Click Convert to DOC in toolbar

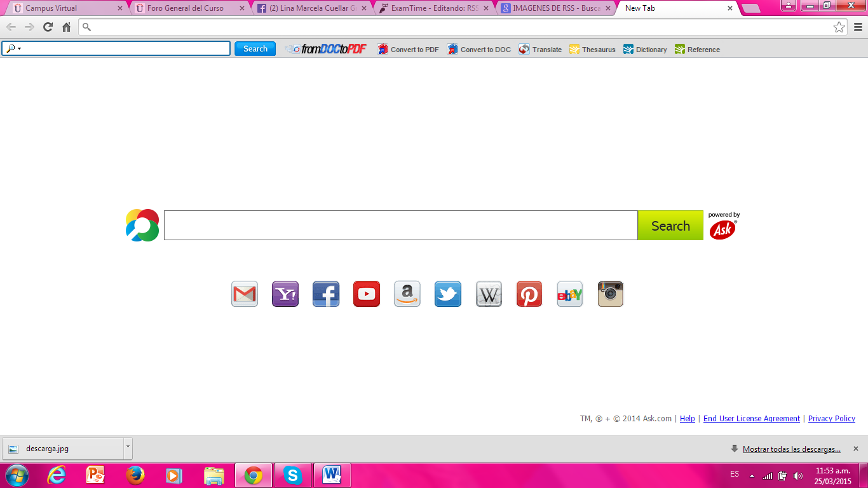pyautogui.click(x=479, y=50)
